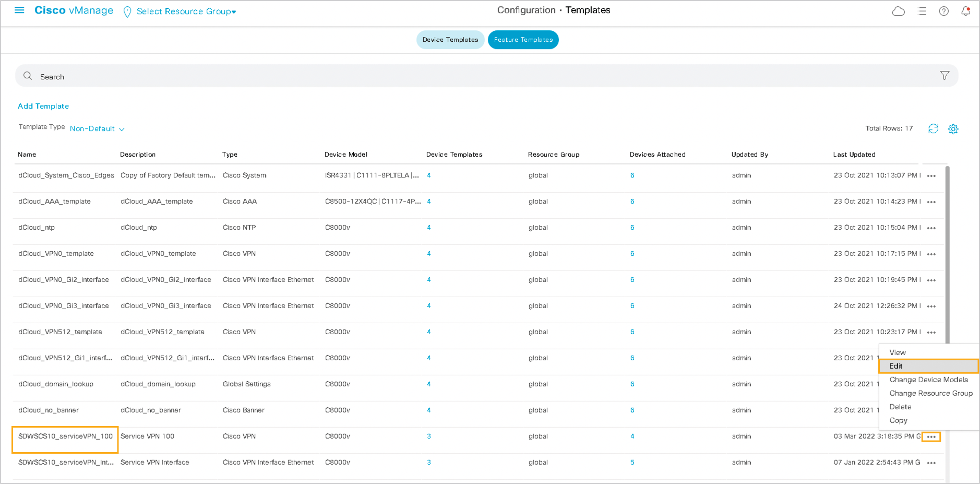Image resolution: width=980 pixels, height=484 pixels.
Task: Select Change Device Models menu option
Action: [x=928, y=380]
